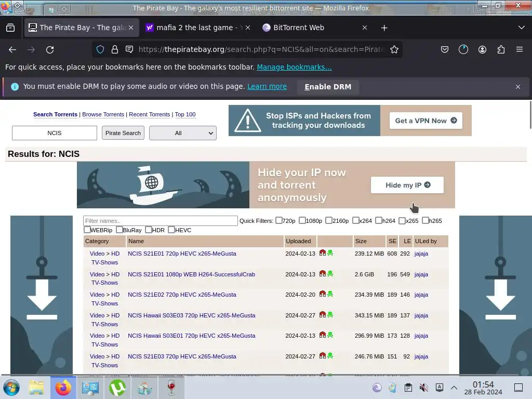Open Recent Torrents page

[149, 114]
